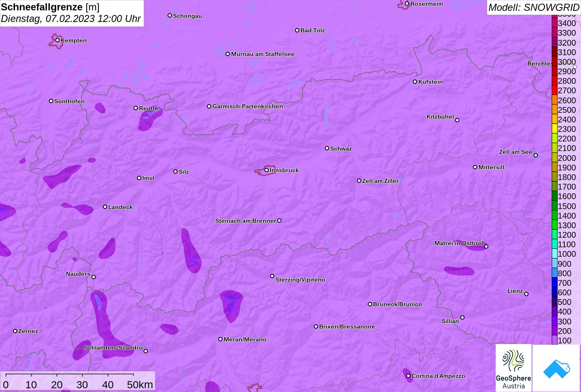581x392 pixels.
Task: Select the Kempten city label
Action: (73, 40)
